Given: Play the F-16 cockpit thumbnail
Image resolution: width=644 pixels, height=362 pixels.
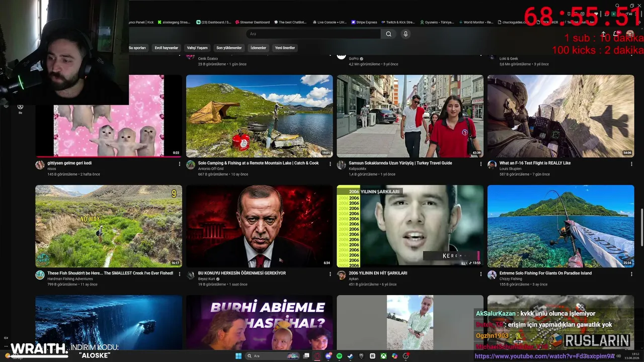Looking at the screenshot, I should pos(560,116).
